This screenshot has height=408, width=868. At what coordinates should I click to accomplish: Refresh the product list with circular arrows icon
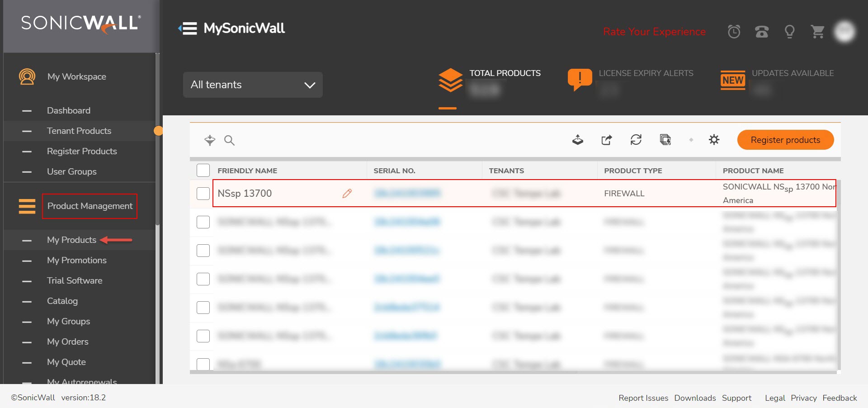[x=636, y=140]
